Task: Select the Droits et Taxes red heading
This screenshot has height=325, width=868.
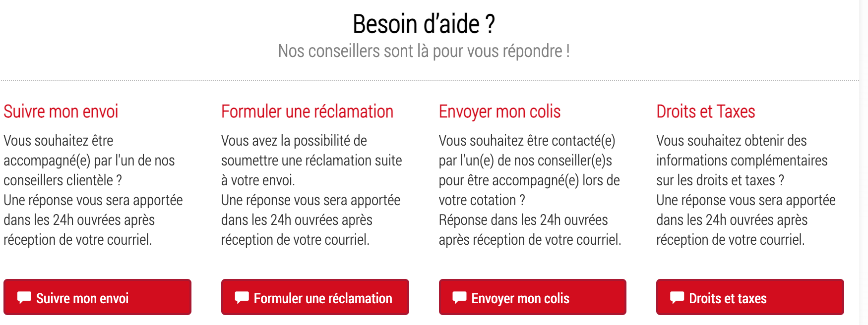Action: 705,112
